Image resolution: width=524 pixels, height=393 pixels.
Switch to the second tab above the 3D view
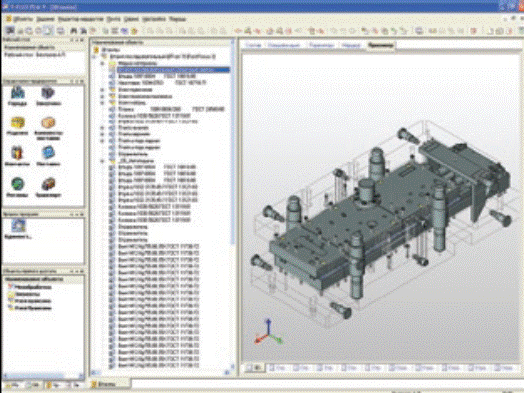(x=284, y=45)
